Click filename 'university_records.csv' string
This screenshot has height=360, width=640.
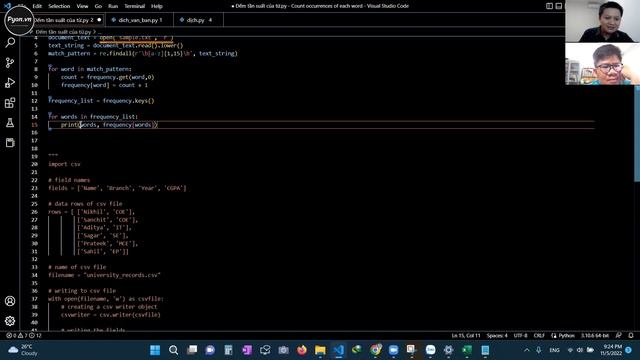(122, 275)
